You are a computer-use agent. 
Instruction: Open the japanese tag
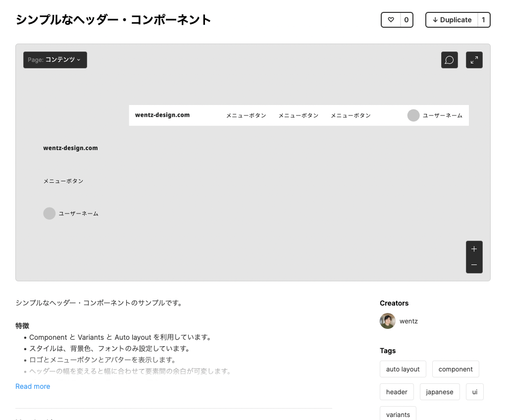coord(440,391)
